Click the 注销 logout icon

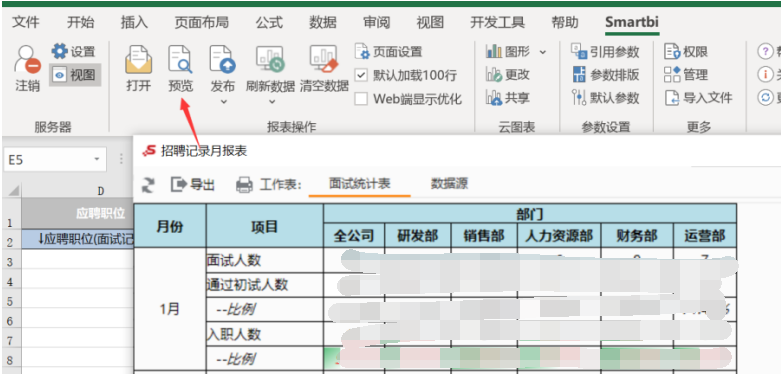click(27, 60)
